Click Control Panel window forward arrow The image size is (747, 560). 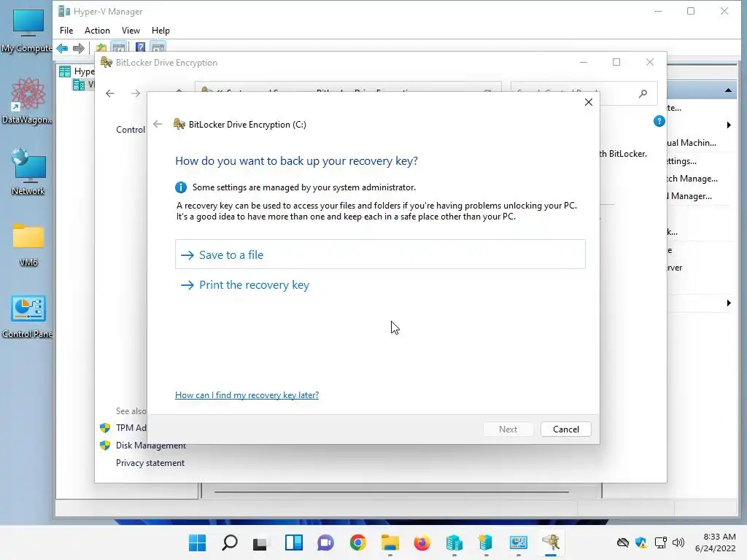[x=136, y=93]
